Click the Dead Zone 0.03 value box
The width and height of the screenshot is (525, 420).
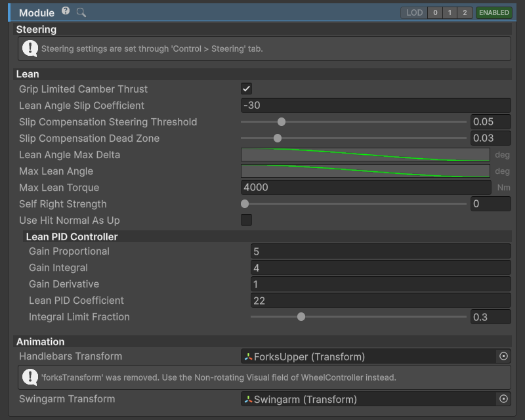pos(490,138)
